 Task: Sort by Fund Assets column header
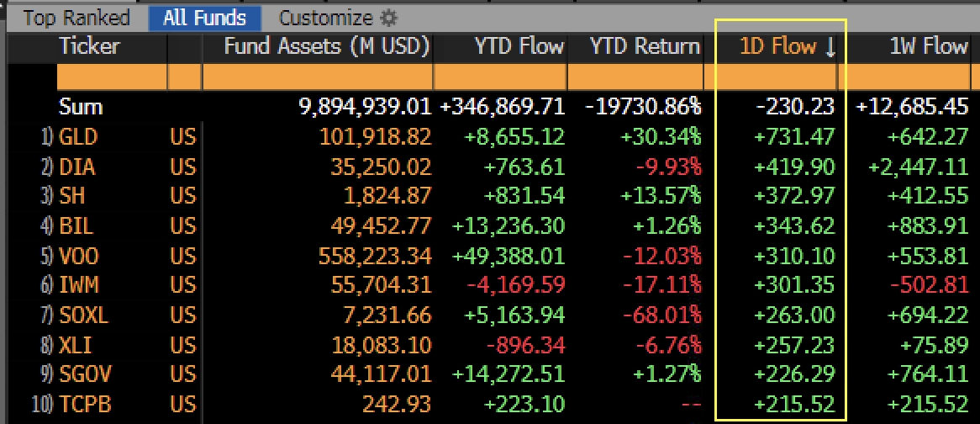pyautogui.click(x=326, y=46)
